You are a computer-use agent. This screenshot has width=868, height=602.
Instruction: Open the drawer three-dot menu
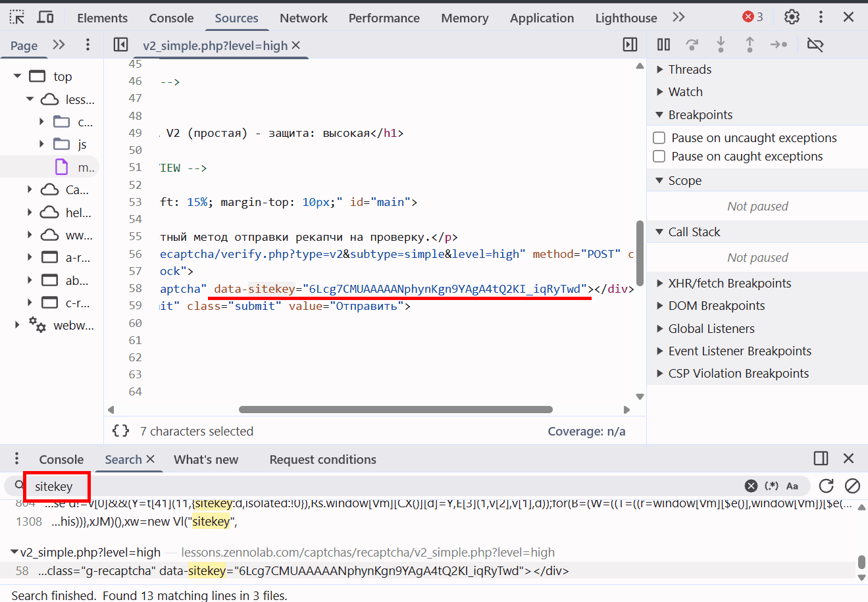pos(17,459)
